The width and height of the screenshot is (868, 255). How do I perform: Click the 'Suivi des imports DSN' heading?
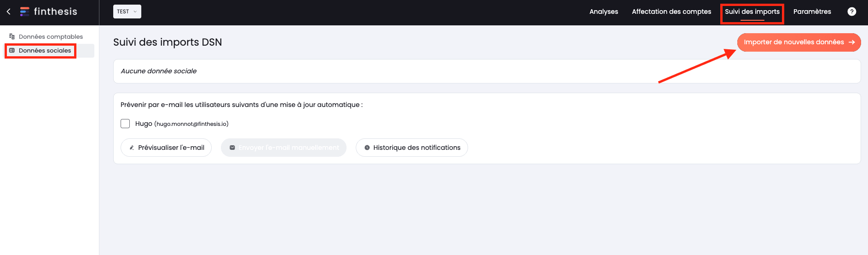168,42
